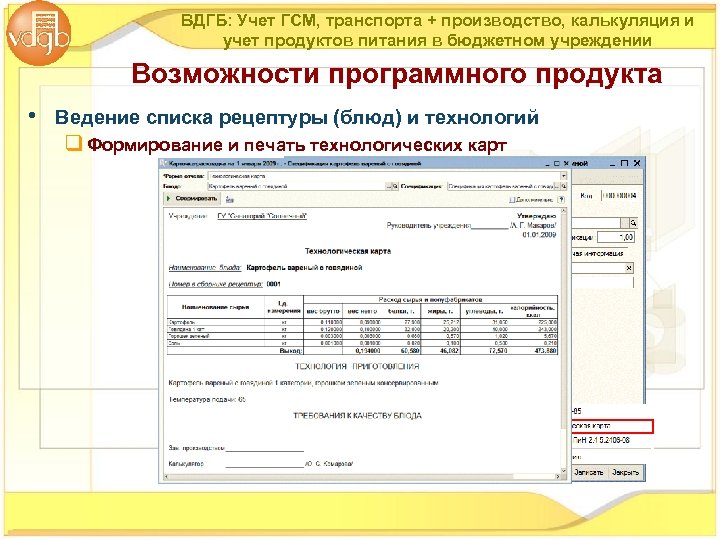
Task: Select the red-outlined row in back window
Action: pos(612,426)
